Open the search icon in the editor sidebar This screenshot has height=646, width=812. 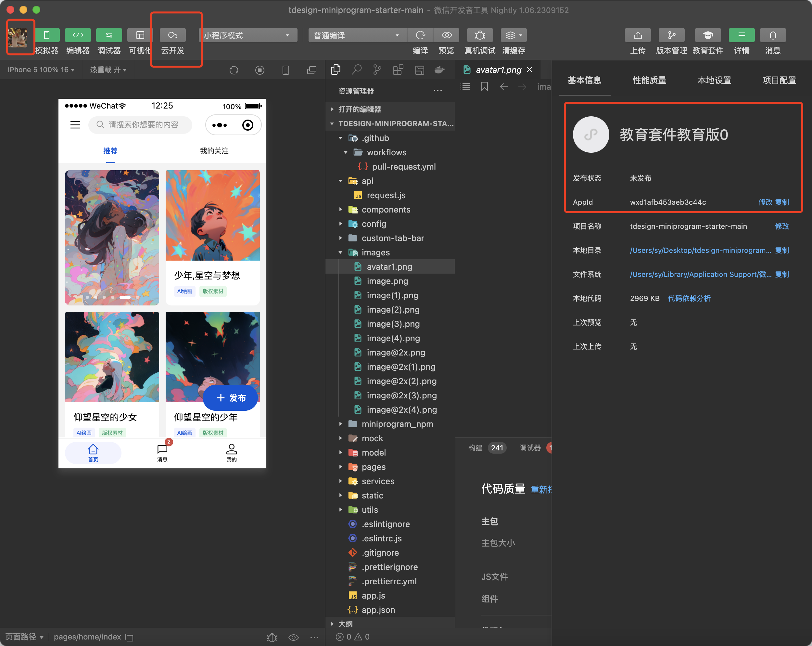[x=356, y=70]
